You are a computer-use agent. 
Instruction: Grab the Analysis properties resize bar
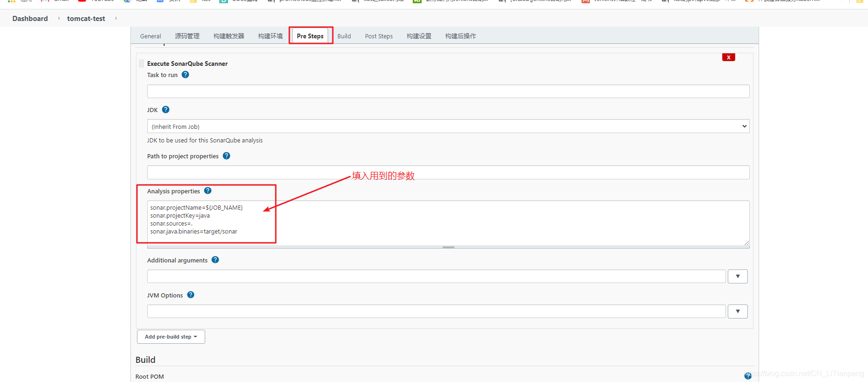448,247
